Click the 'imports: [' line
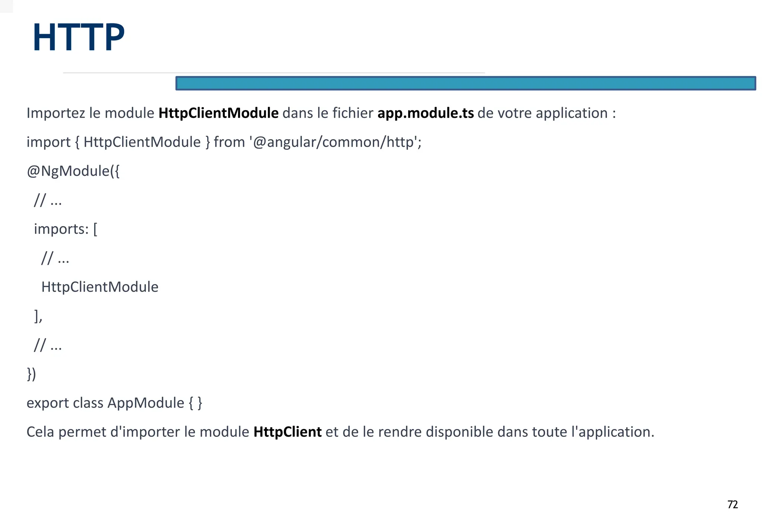This screenshot has height=532, width=762. pyautogui.click(x=65, y=229)
